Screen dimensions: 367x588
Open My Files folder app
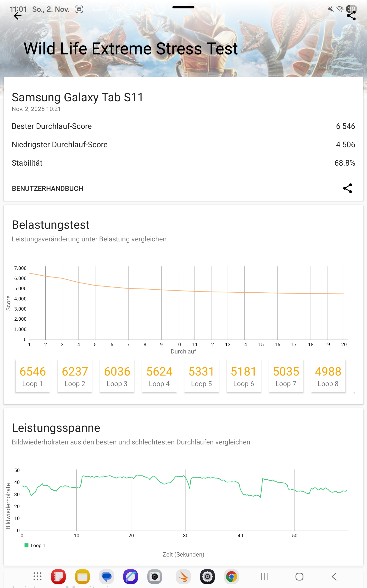click(x=82, y=576)
